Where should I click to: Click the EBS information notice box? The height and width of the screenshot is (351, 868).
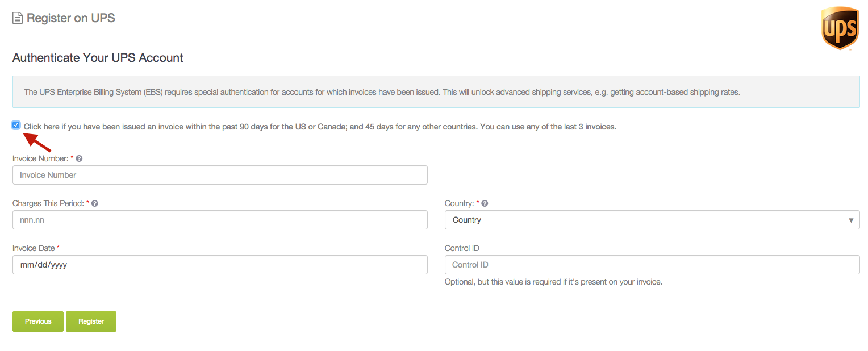(x=436, y=92)
